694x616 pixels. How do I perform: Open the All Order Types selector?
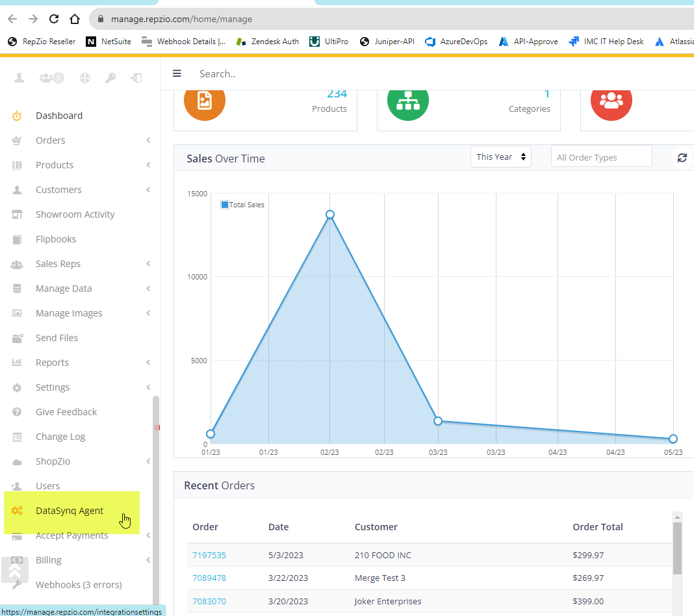point(602,157)
